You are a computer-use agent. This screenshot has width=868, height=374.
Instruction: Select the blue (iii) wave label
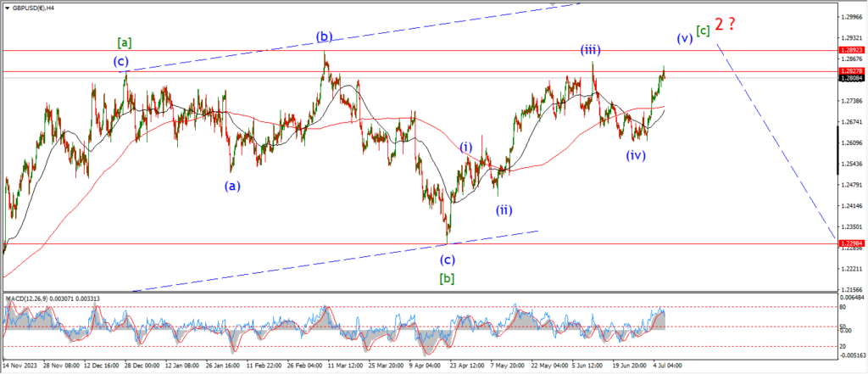point(591,50)
